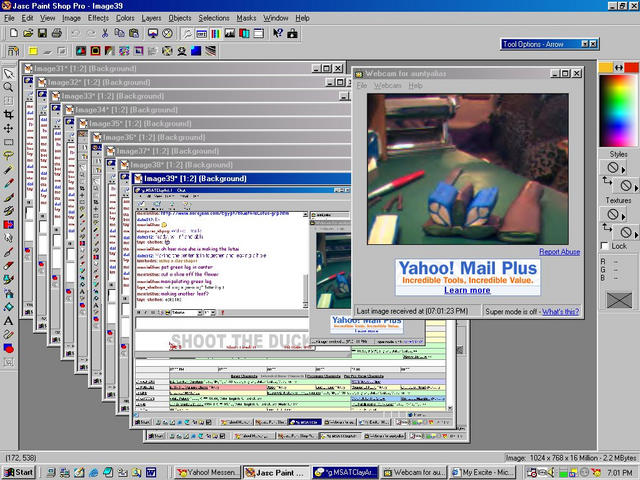Image resolution: width=640 pixels, height=480 pixels.
Task: Click the red background color swatch
Action: [631, 67]
